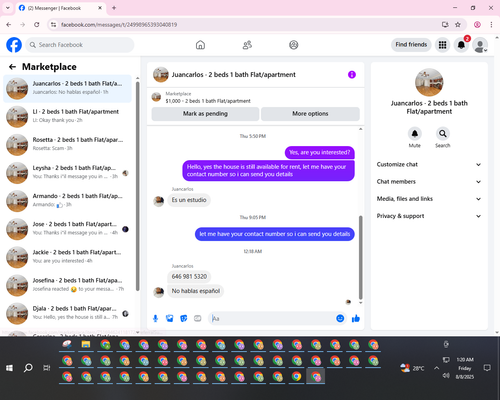Click Mark as pending
Screen dimensions: 500x400
(205, 114)
